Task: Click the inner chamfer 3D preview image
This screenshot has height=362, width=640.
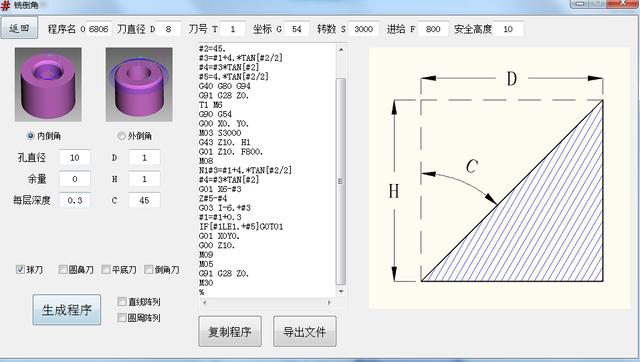Action: [48, 84]
